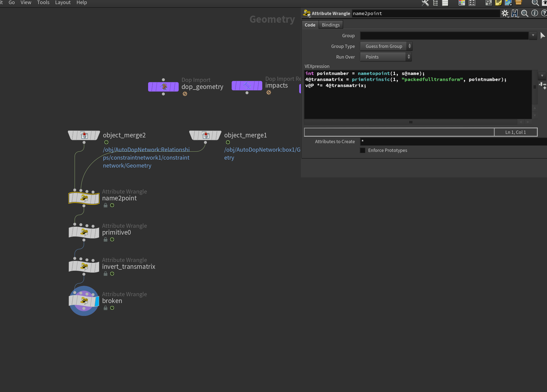Open the parameter gear menu
The width and height of the screenshot is (547, 392).
click(505, 13)
